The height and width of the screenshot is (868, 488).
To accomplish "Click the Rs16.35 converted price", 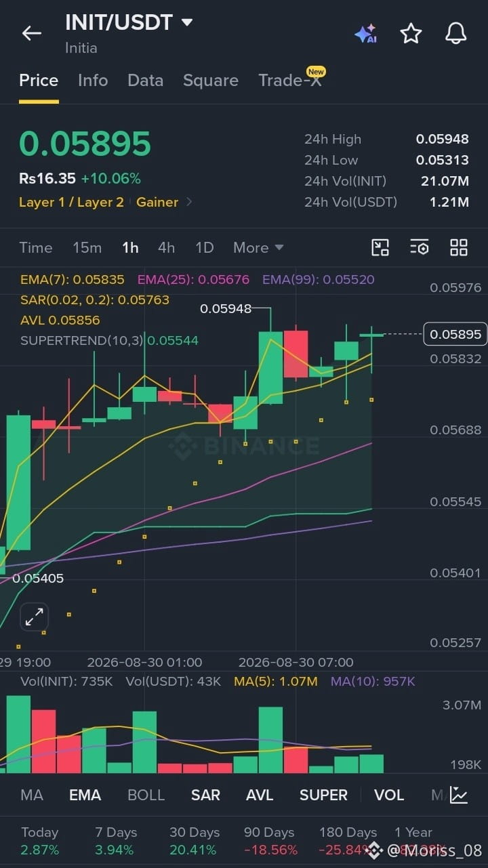I will (47, 179).
